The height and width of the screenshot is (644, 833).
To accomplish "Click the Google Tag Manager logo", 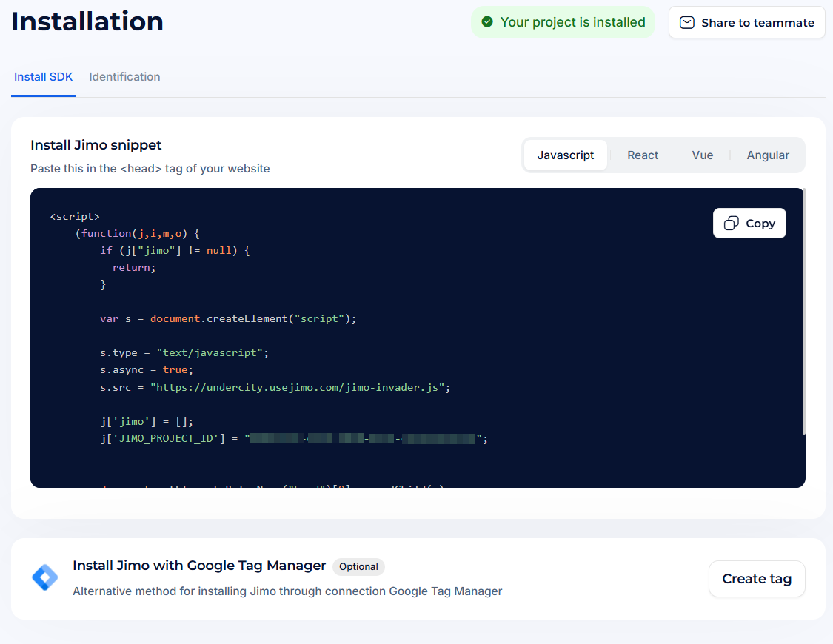I will (x=44, y=577).
